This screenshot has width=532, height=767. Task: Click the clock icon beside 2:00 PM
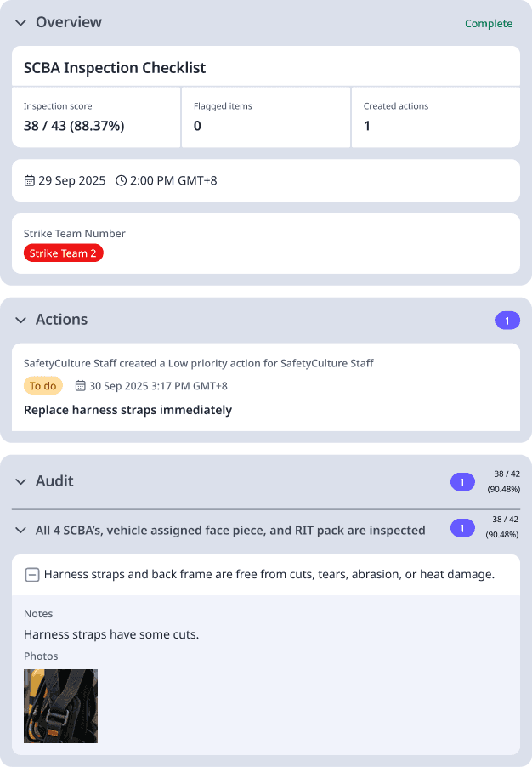(121, 180)
